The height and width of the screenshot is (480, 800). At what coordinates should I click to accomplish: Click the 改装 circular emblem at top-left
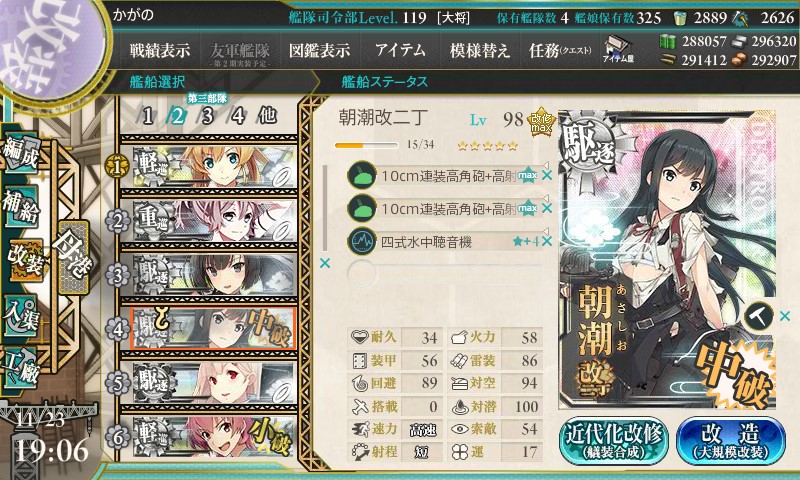[50, 47]
